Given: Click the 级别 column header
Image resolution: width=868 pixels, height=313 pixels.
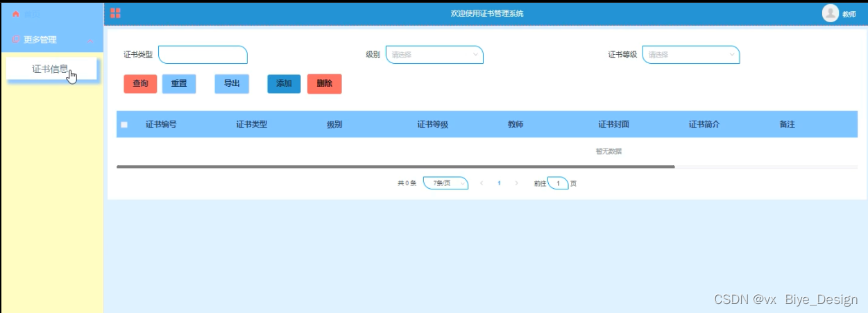Looking at the screenshot, I should coord(334,125).
